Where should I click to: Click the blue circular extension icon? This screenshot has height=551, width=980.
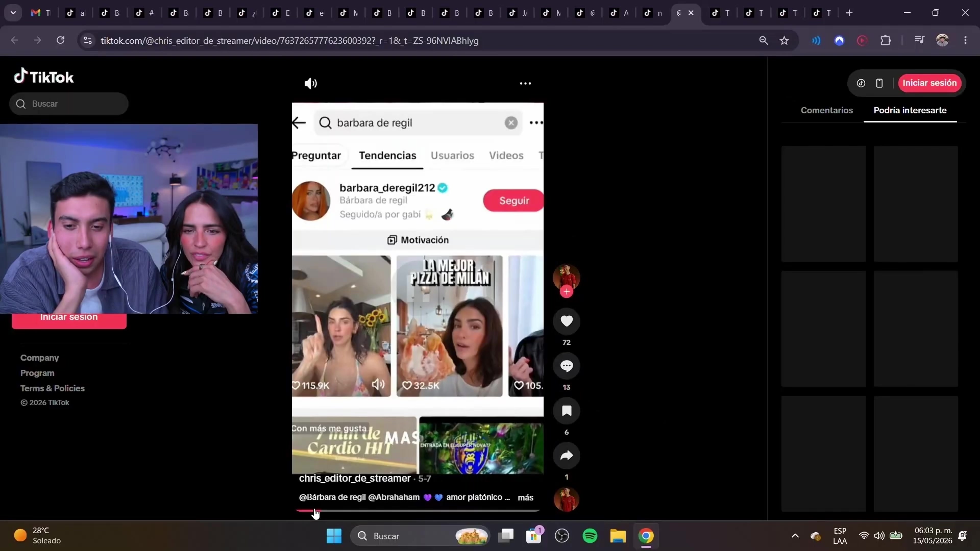coord(839,40)
